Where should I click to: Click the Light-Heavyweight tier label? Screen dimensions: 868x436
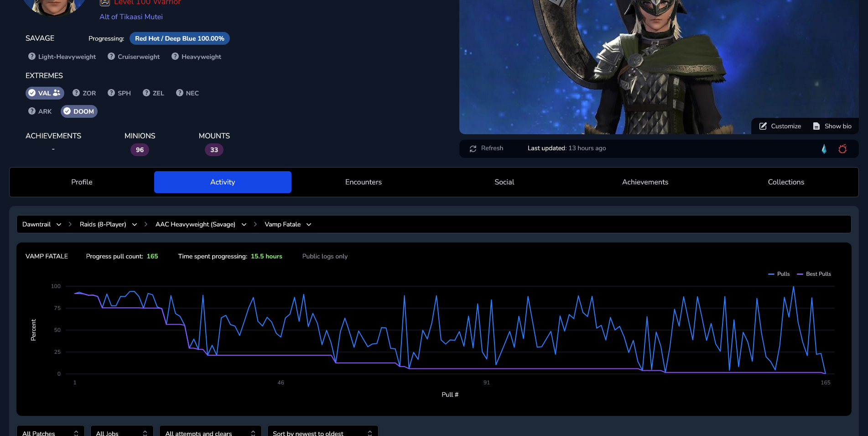pos(67,57)
